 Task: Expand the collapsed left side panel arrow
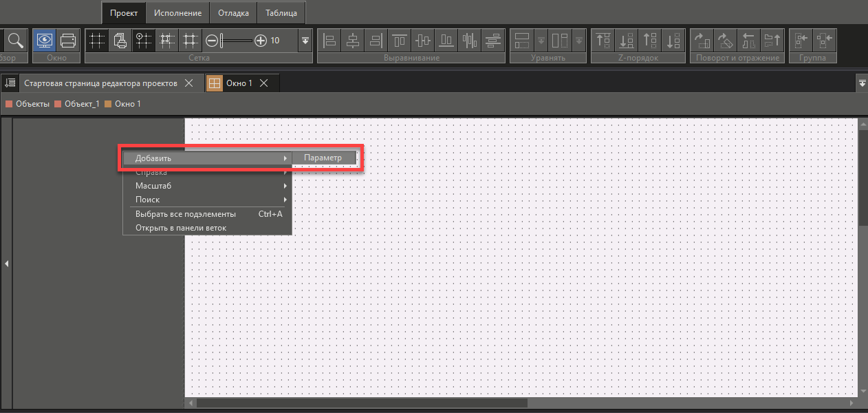point(6,264)
